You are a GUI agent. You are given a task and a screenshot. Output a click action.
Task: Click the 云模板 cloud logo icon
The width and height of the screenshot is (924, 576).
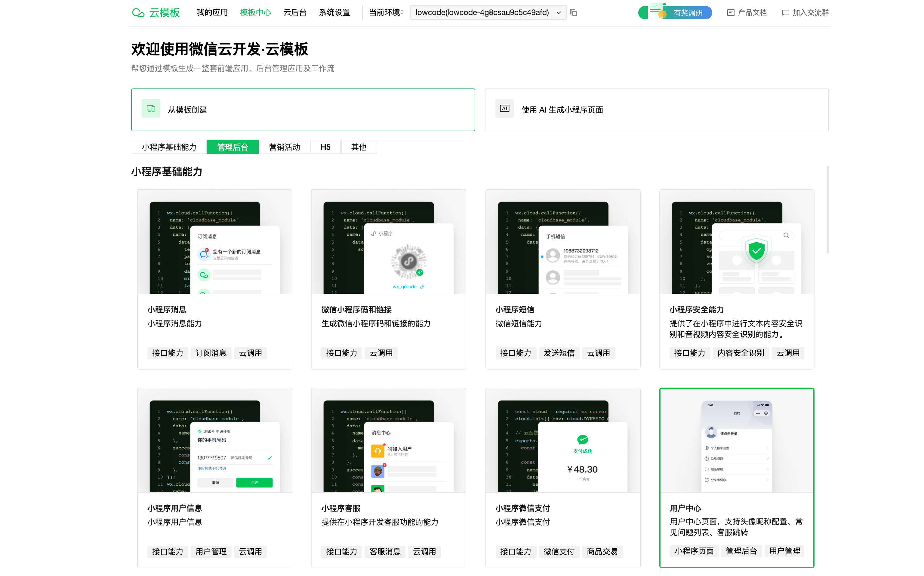pyautogui.click(x=138, y=13)
